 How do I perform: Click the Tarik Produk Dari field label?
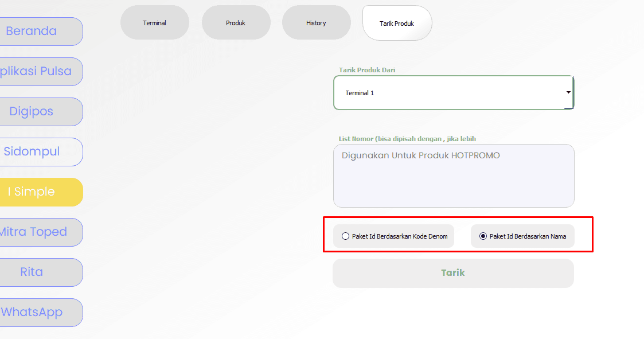367,70
